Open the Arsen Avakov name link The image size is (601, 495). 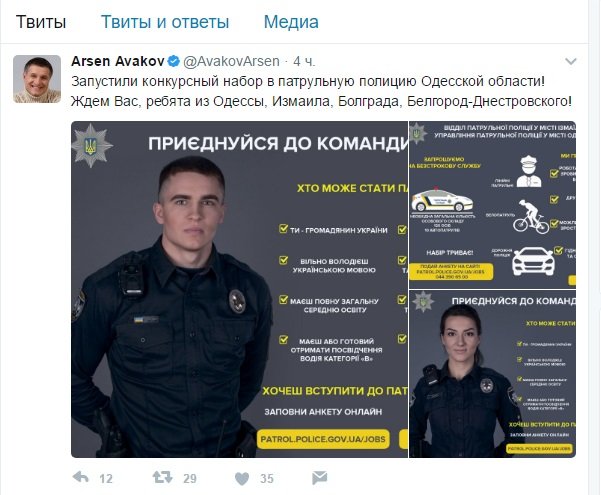118,61
